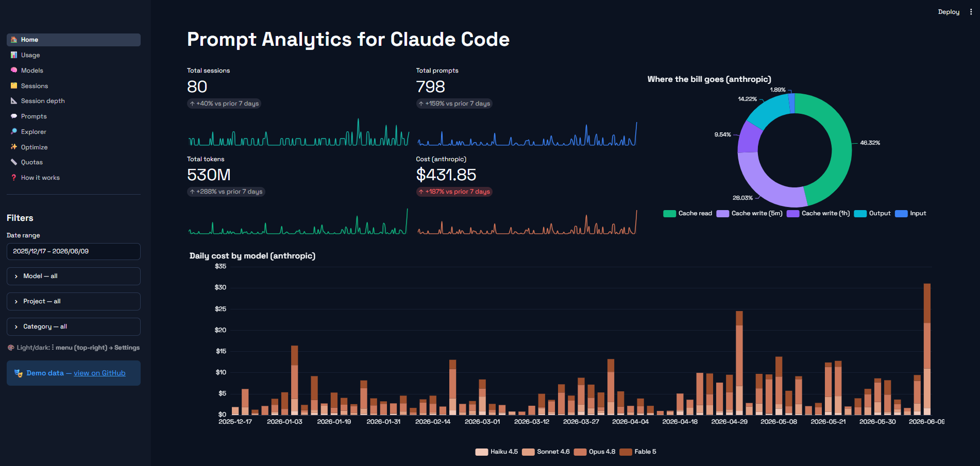Click the $431.85 cost value
980x466 pixels.
point(446,175)
